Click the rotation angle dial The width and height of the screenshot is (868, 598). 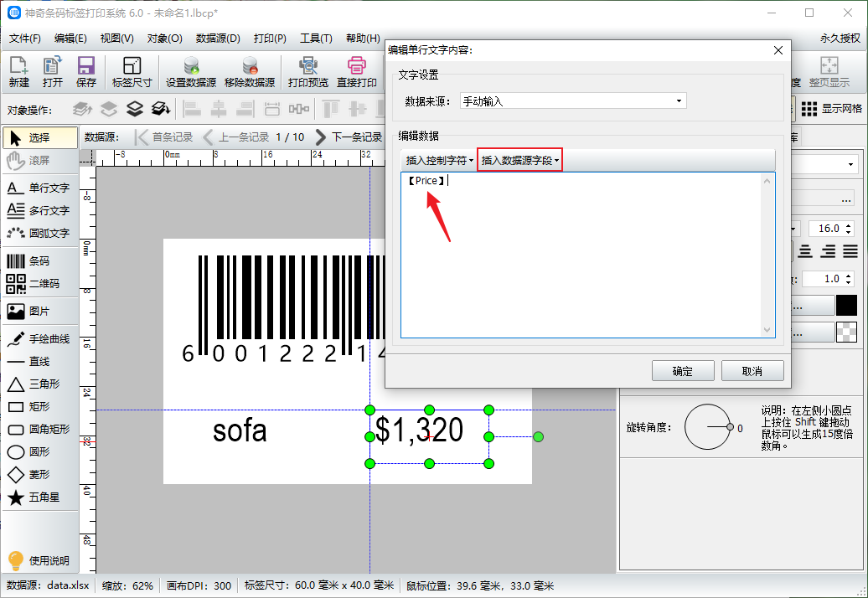708,427
